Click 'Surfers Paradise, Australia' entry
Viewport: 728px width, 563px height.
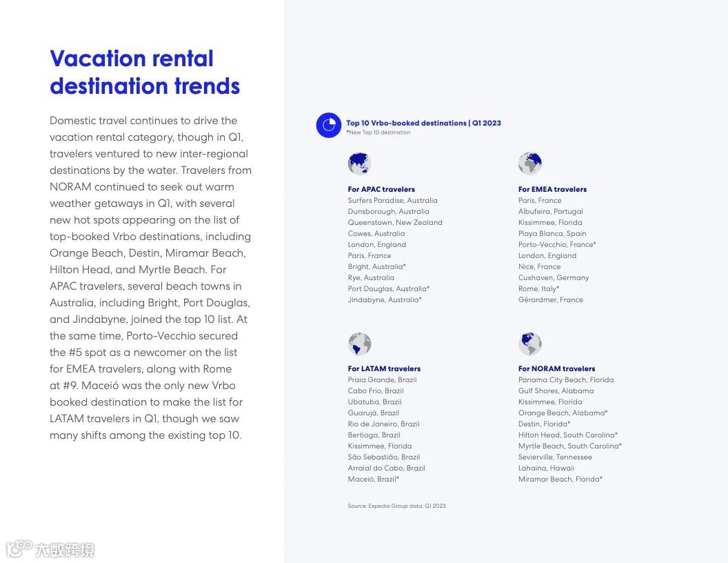[392, 200]
